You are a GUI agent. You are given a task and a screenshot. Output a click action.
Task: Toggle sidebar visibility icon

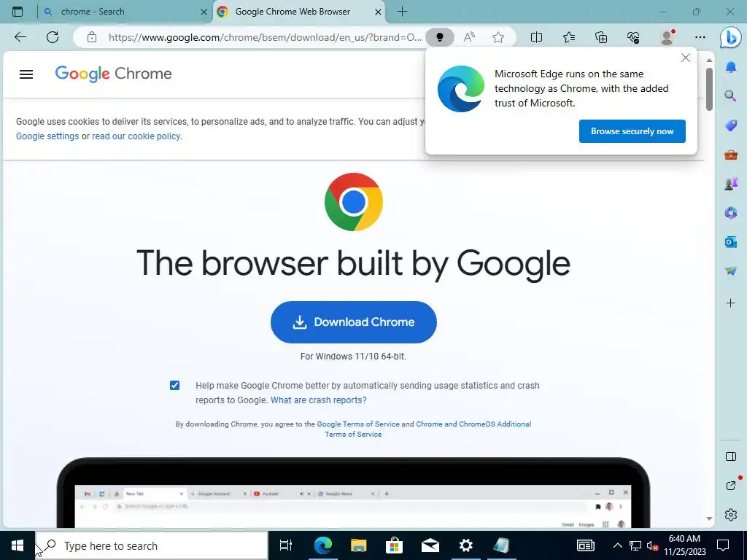[x=731, y=456]
